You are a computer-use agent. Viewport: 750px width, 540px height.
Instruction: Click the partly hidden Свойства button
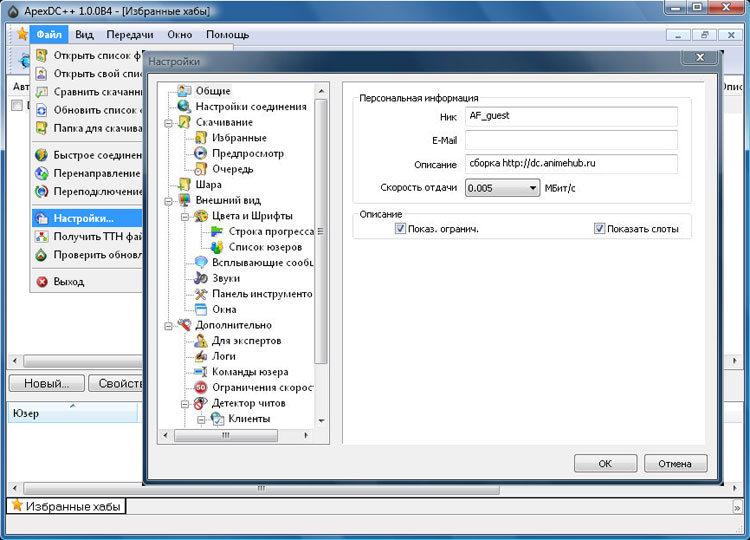116,383
